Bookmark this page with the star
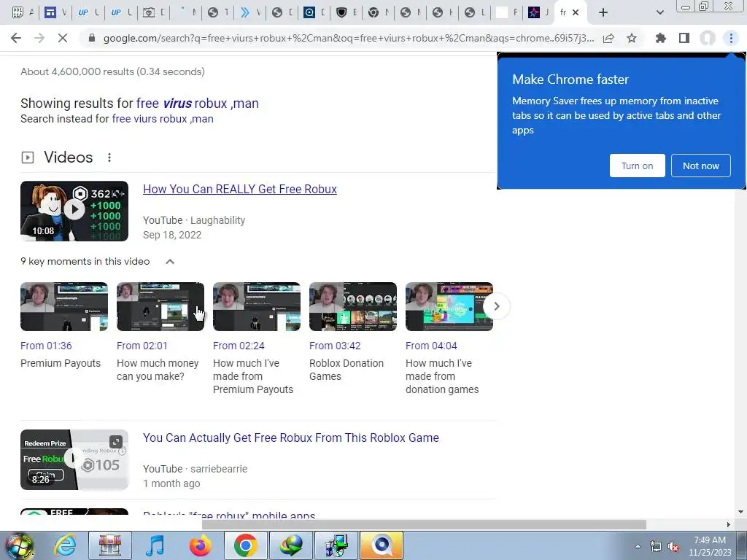This screenshot has width=747, height=560. (x=632, y=38)
